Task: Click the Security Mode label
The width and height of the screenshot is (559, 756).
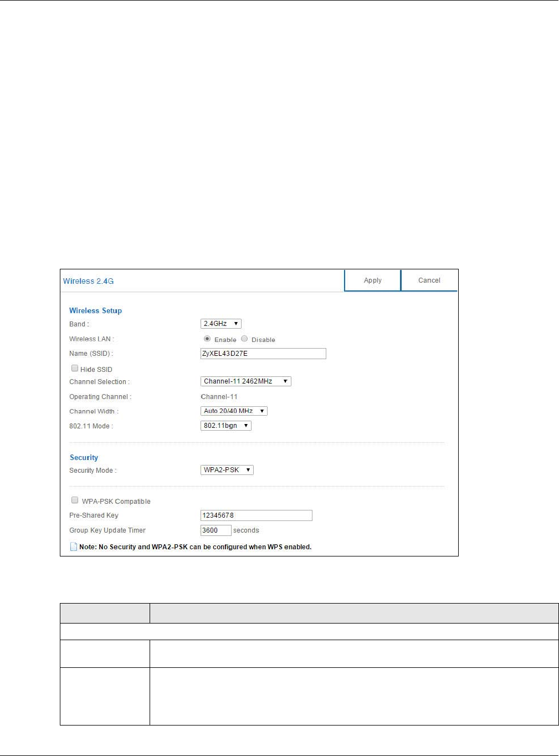Action: (x=93, y=471)
